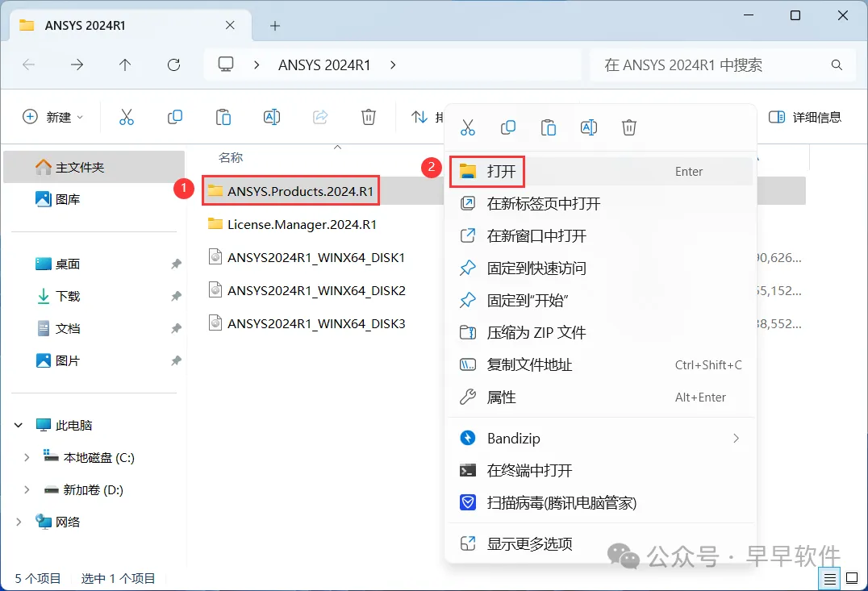
Task: Expand the 本地磁盘 (C:) drive node
Action: click(x=27, y=458)
